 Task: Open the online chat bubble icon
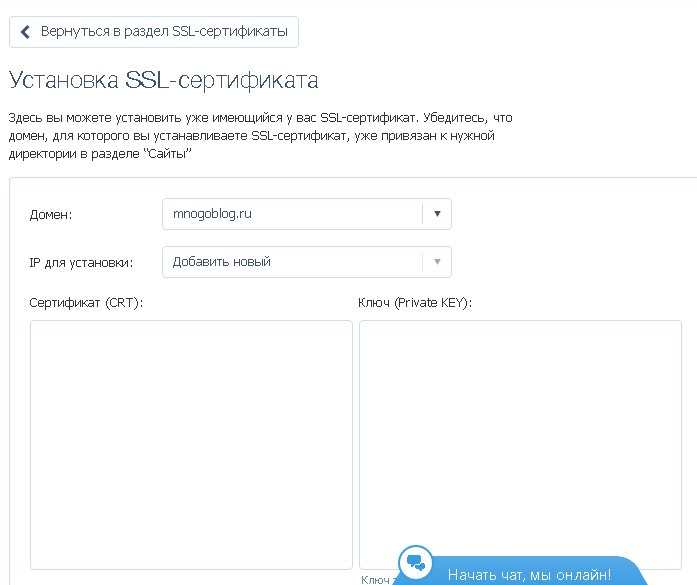point(415,563)
